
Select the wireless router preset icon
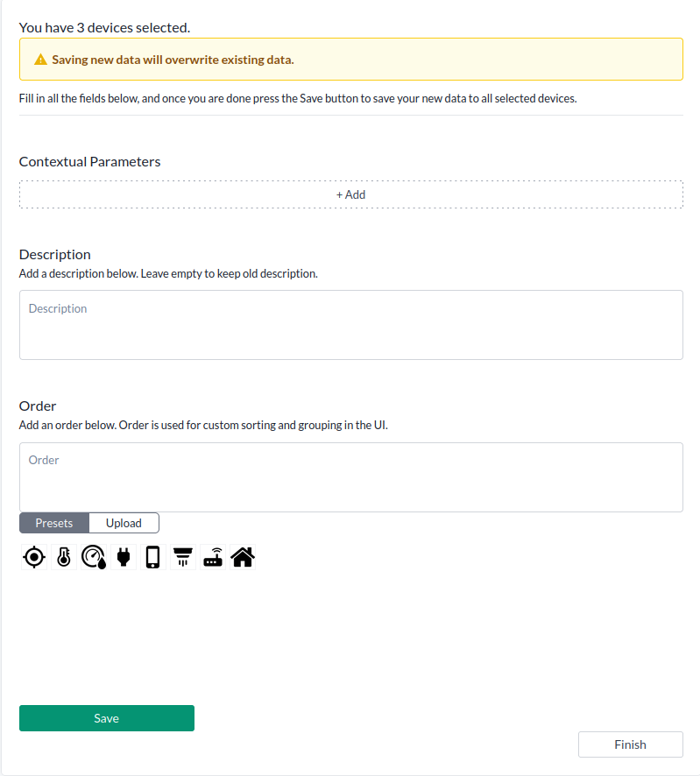pos(213,557)
